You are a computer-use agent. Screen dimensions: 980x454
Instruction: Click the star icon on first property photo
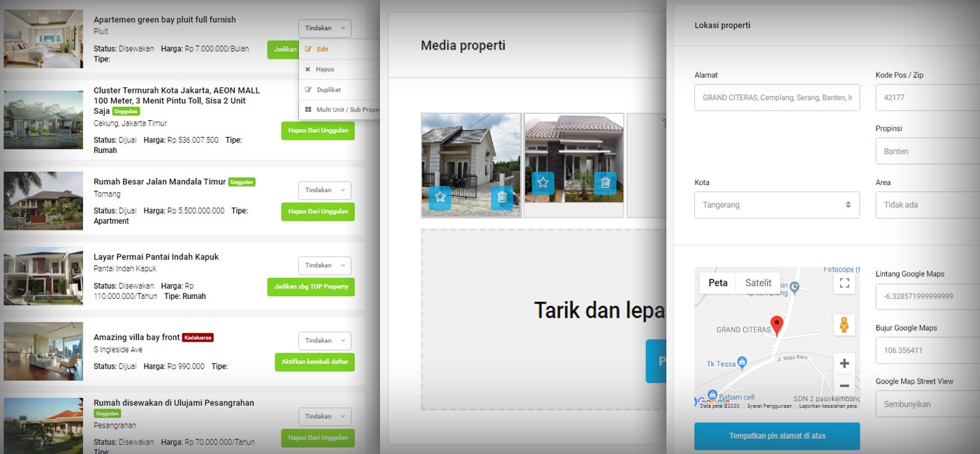440,199
